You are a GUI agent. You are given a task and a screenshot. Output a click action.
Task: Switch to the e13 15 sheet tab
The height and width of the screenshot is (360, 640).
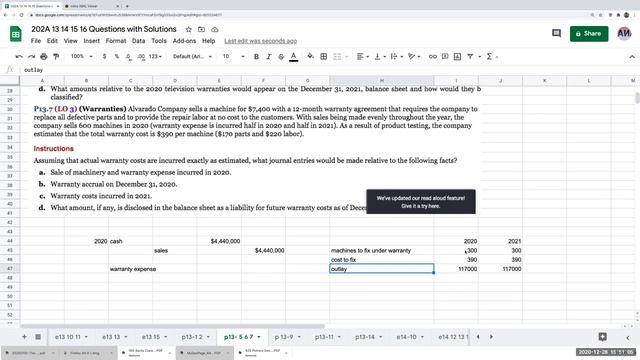[x=154, y=337]
